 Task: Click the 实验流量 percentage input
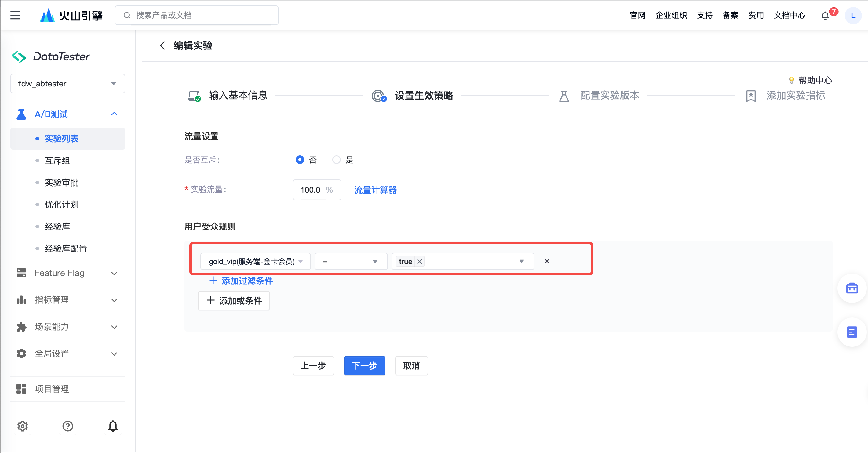317,190
